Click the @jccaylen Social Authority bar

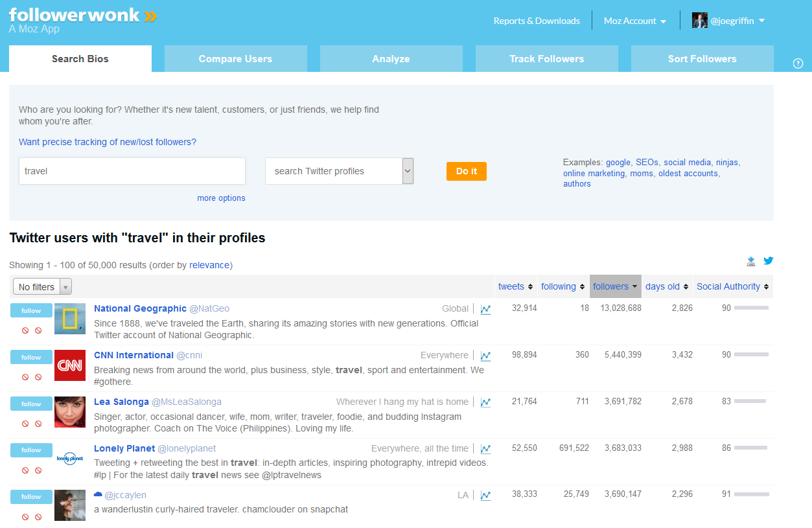pos(751,494)
